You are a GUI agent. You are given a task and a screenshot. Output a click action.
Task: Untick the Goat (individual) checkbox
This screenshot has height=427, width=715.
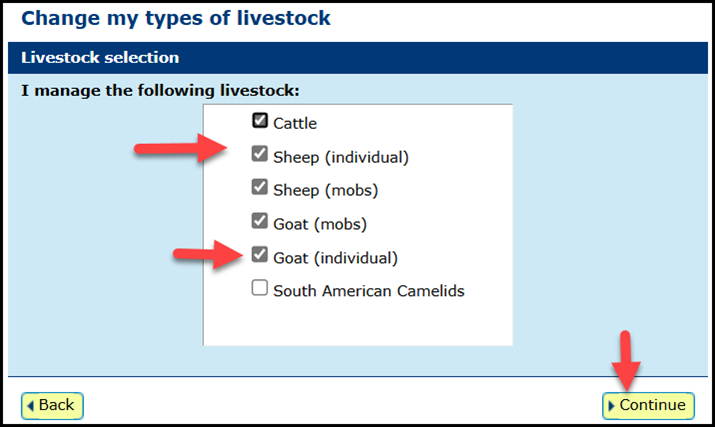pyautogui.click(x=260, y=255)
